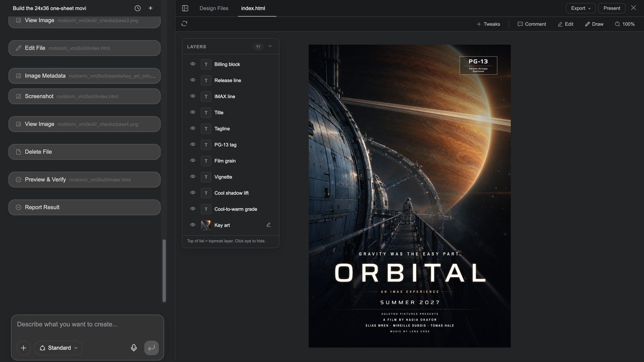Hide the Billing block layer
644x362 pixels.
click(x=193, y=64)
